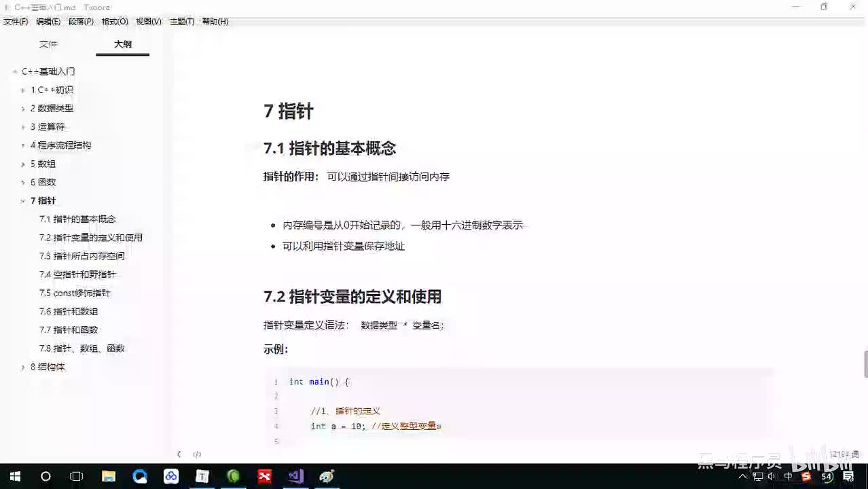Switch to the Typora taskbar icon

tap(202, 477)
